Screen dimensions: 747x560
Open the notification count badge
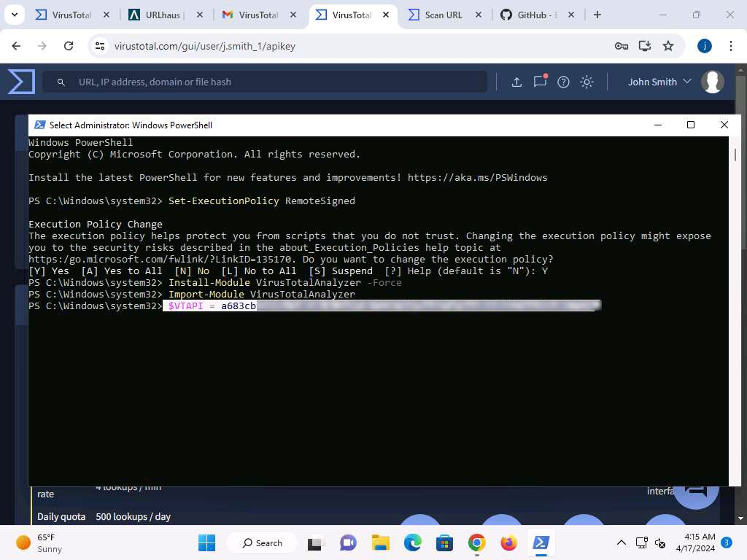click(x=726, y=542)
